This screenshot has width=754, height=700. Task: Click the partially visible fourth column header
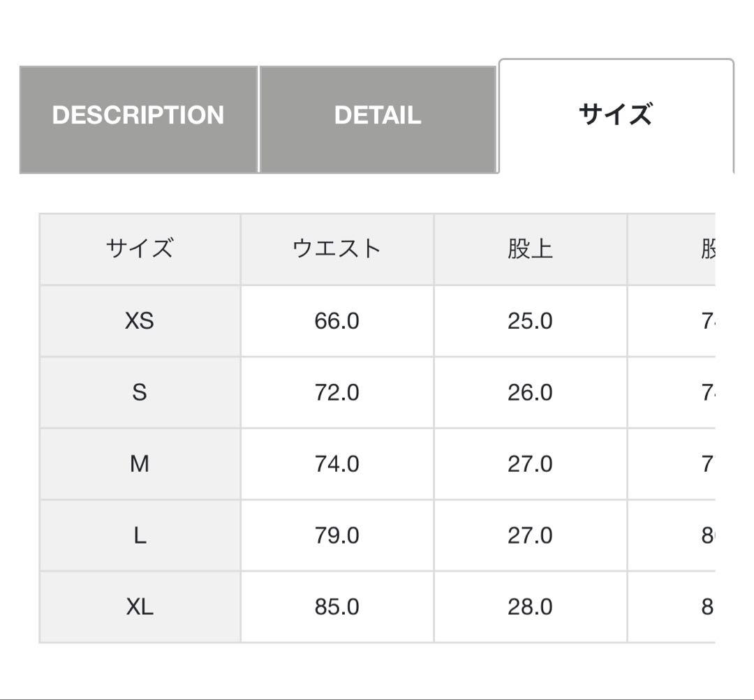[707, 248]
